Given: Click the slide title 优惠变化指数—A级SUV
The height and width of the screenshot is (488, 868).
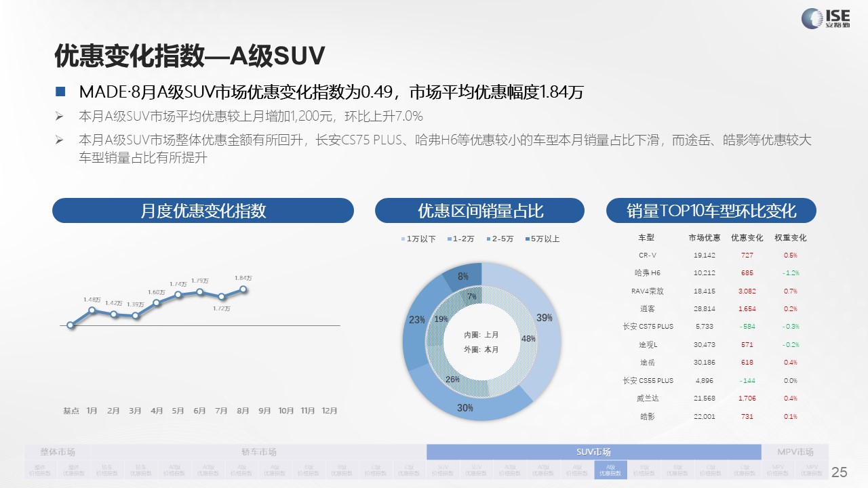Looking at the screenshot, I should click(x=191, y=57).
